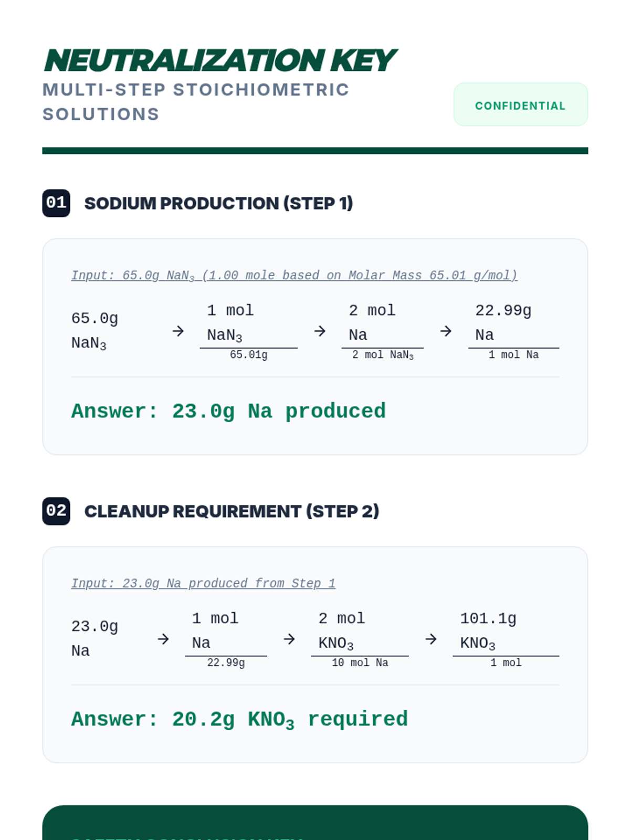
Task: Click the Neutralization Key title
Action: [219, 60]
